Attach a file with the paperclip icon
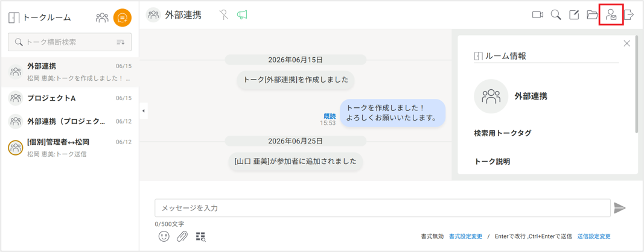Image resolution: width=644 pixels, height=252 pixels. tap(182, 236)
